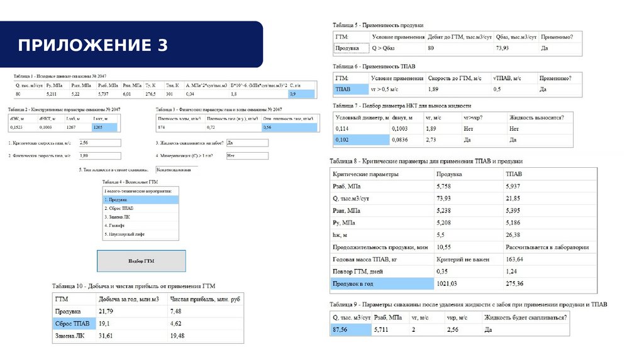
Task: Click profit value 4,62 in Table 10
Action: [176, 324]
